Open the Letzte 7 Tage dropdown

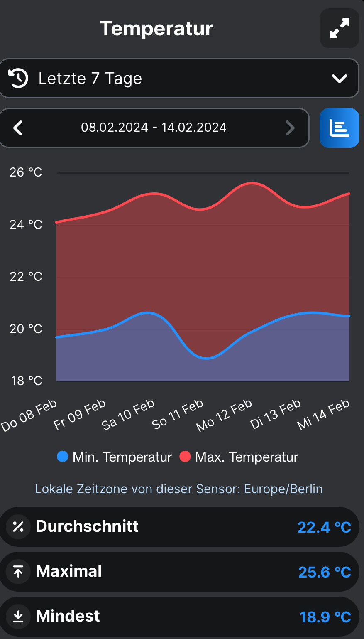178,78
